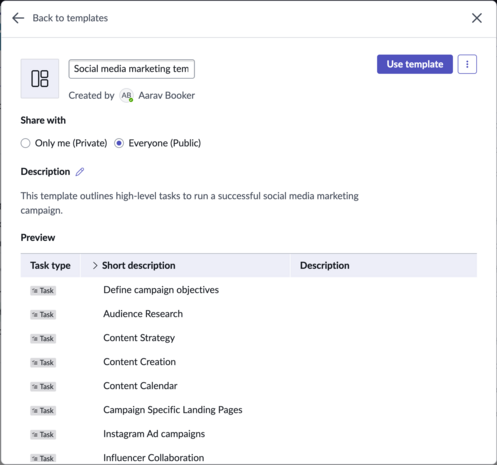Click the template layout icon thumbnail
Screen dimensions: 497x465
(x=40, y=79)
